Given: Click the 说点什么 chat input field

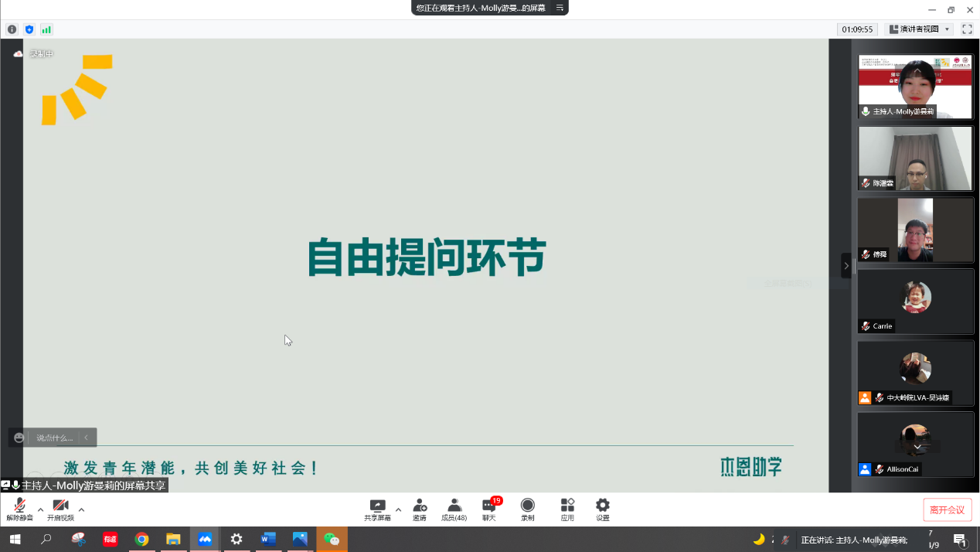Looking at the screenshot, I should click(x=54, y=437).
